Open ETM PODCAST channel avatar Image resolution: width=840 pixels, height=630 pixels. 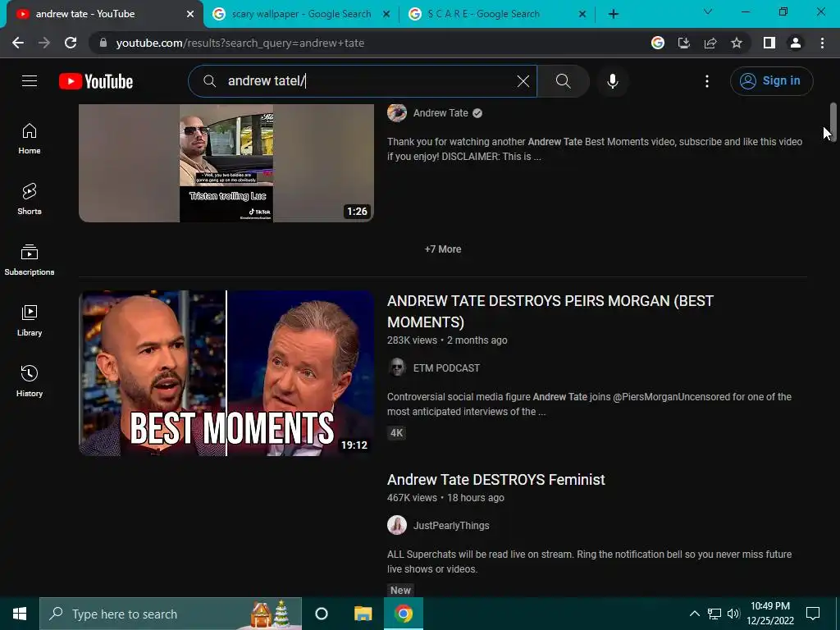point(397,368)
